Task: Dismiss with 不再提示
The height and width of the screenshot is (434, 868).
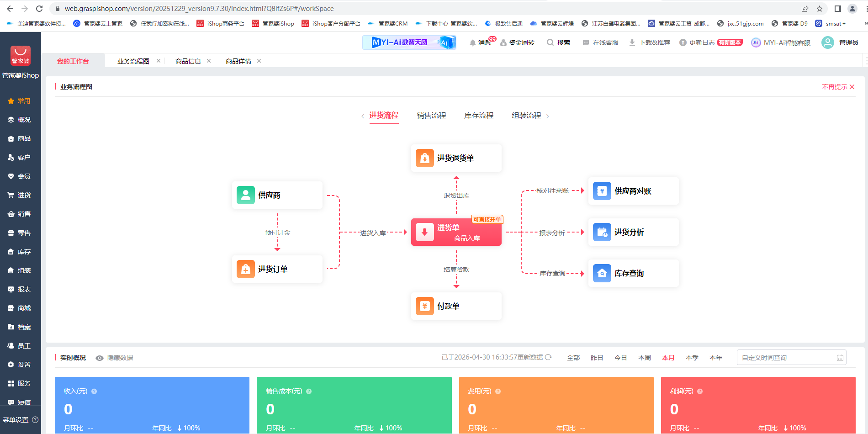Action: pos(838,87)
